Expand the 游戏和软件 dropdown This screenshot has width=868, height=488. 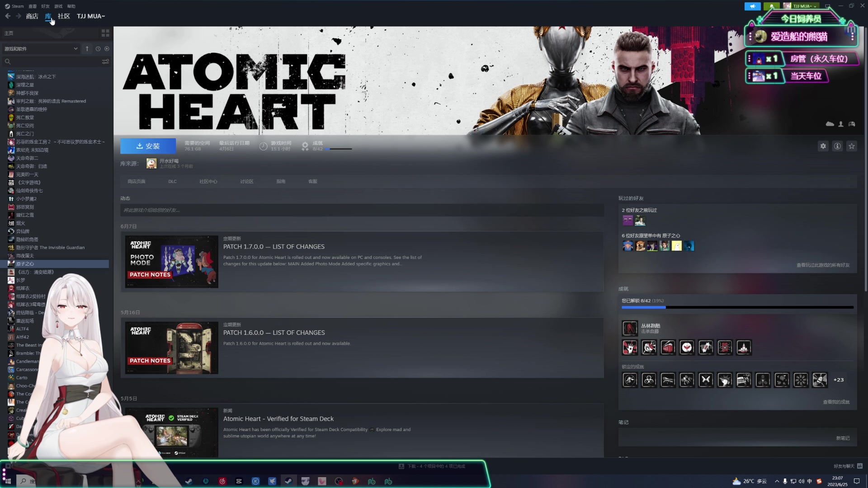41,49
